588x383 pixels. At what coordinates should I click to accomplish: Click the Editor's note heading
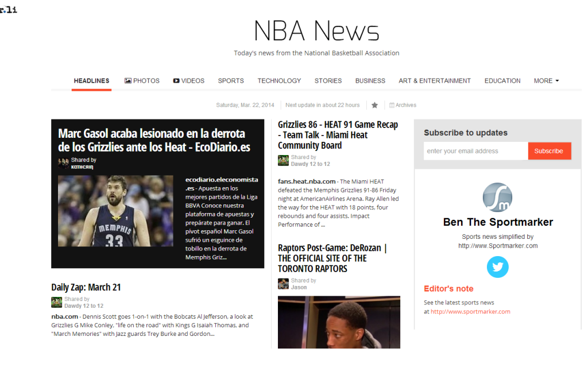pyautogui.click(x=448, y=289)
